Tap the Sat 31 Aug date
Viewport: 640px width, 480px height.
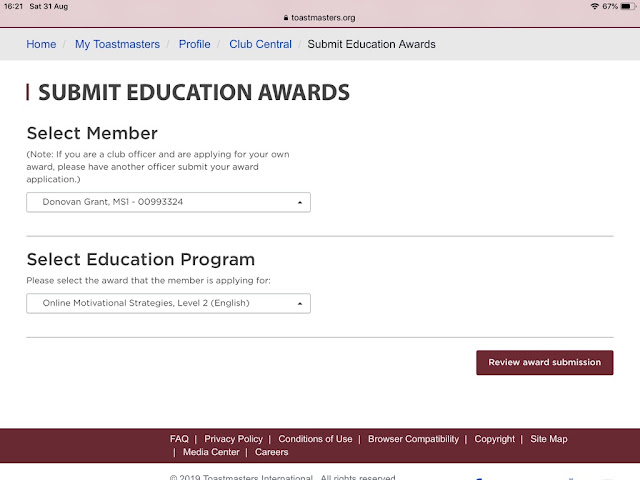[x=49, y=6]
